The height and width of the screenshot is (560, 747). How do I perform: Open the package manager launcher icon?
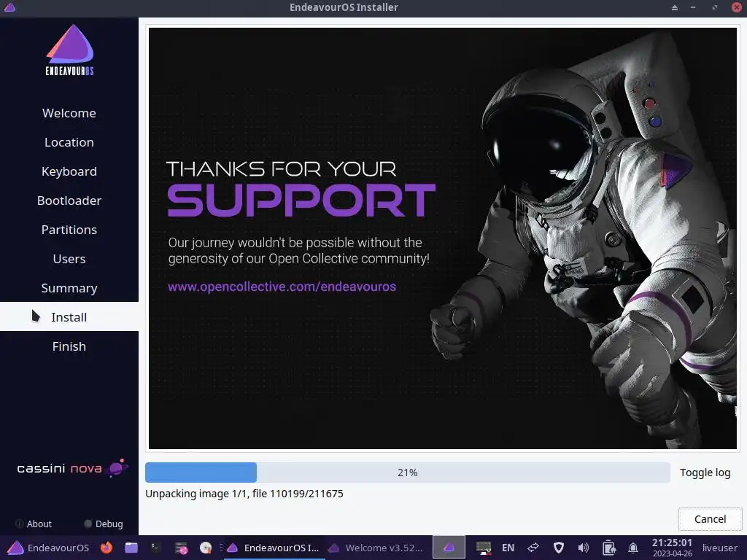click(x=181, y=548)
